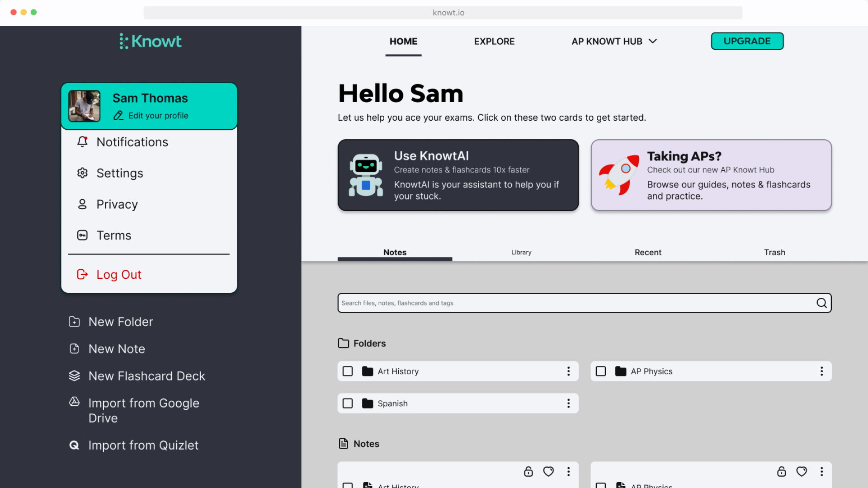The width and height of the screenshot is (868, 488).
Task: Click the Notifications bell icon
Action: [82, 142]
